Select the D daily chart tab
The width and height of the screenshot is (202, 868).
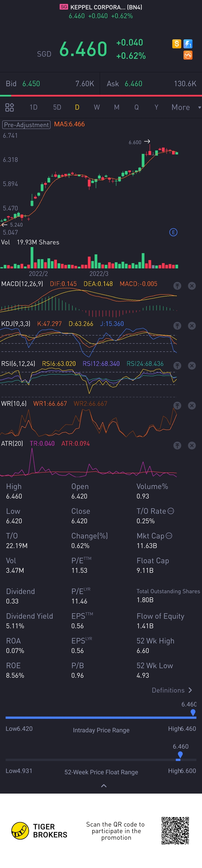pos(77,107)
